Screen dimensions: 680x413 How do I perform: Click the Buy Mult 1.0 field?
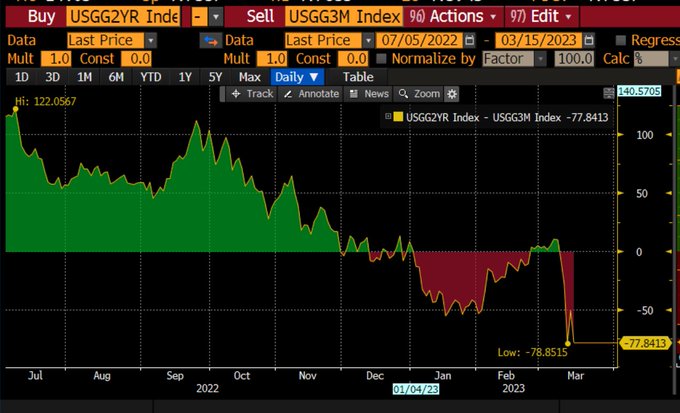[56, 59]
